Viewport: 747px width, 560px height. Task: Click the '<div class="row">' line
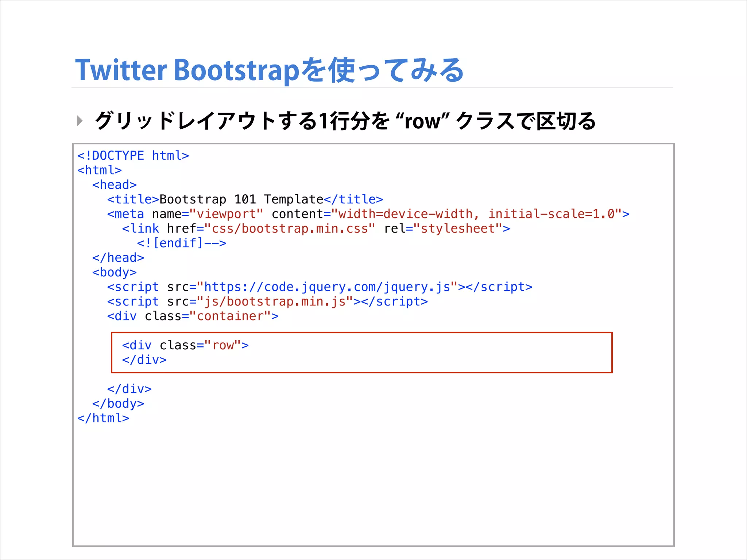click(x=185, y=345)
